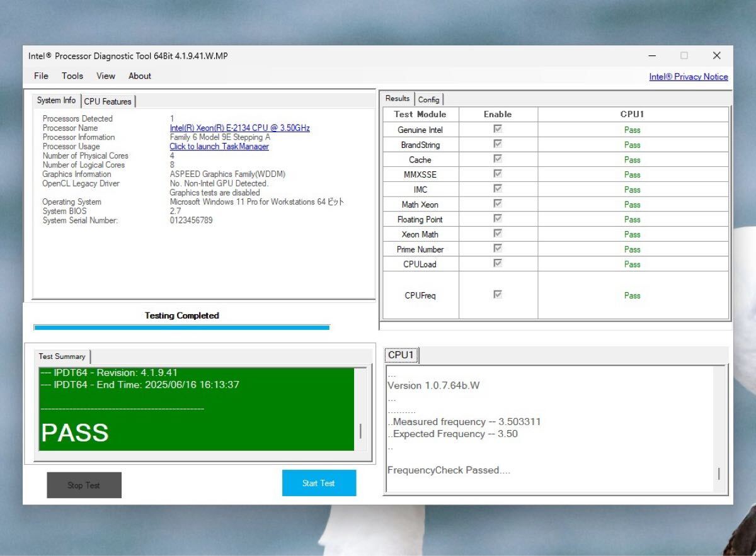Click the Windows 11 Pro for Workstations value
The image size is (756, 556).
point(257,202)
